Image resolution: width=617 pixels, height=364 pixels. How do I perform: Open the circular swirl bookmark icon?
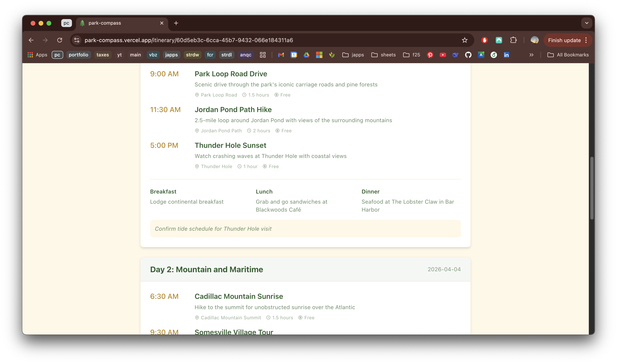(494, 55)
